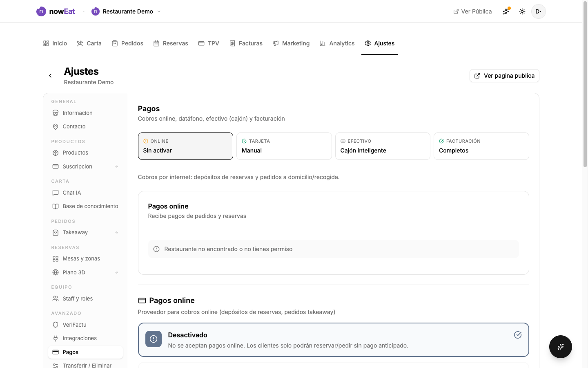Viewport: 588px width, 368px height.
Task: Open the Facturas tab
Action: (246, 43)
